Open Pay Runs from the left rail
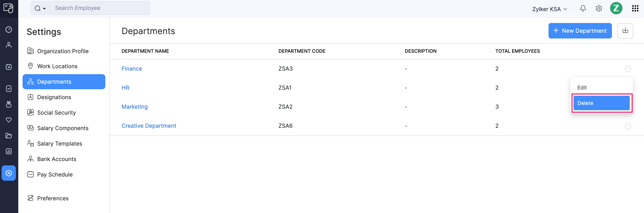 pos(9,67)
